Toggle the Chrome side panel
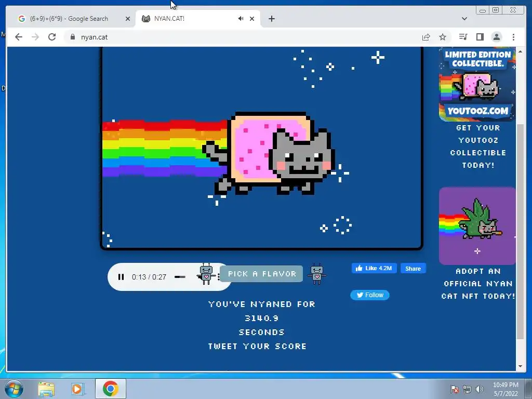The image size is (532, 399). tap(480, 37)
